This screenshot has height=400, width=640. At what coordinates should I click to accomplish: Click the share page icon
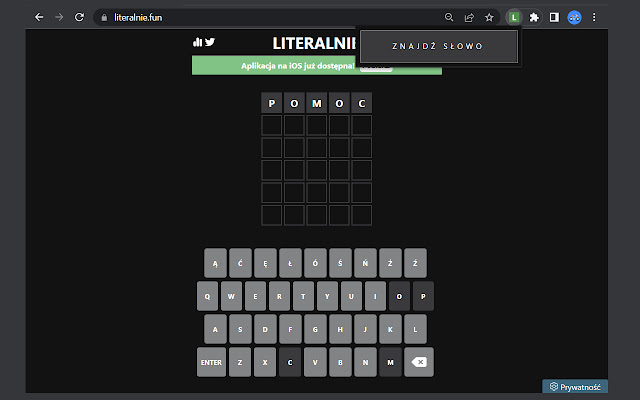(469, 17)
